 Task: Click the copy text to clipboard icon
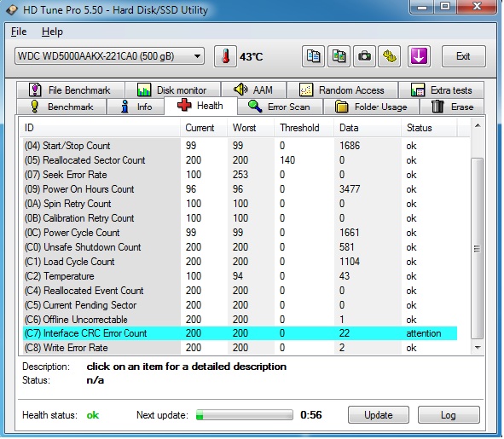[x=313, y=56]
